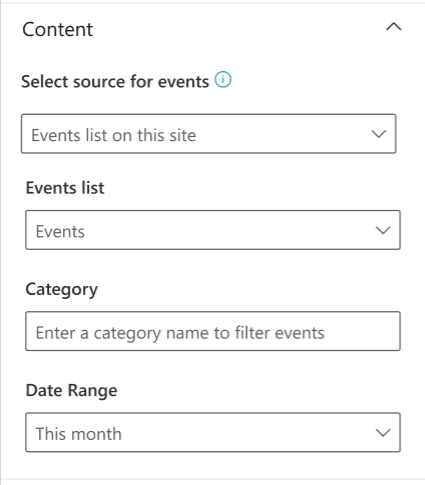Open the Events list dropdown showing 'Events'

coord(213,230)
